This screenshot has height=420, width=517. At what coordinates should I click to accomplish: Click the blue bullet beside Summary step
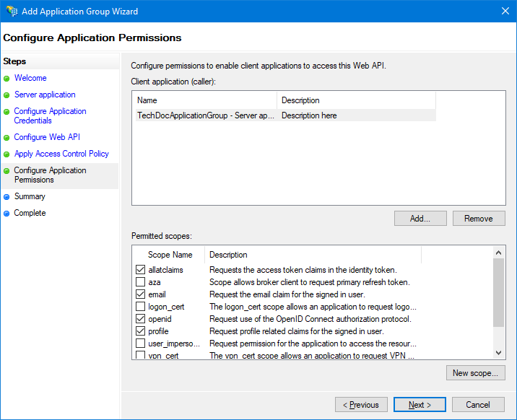tap(6, 197)
